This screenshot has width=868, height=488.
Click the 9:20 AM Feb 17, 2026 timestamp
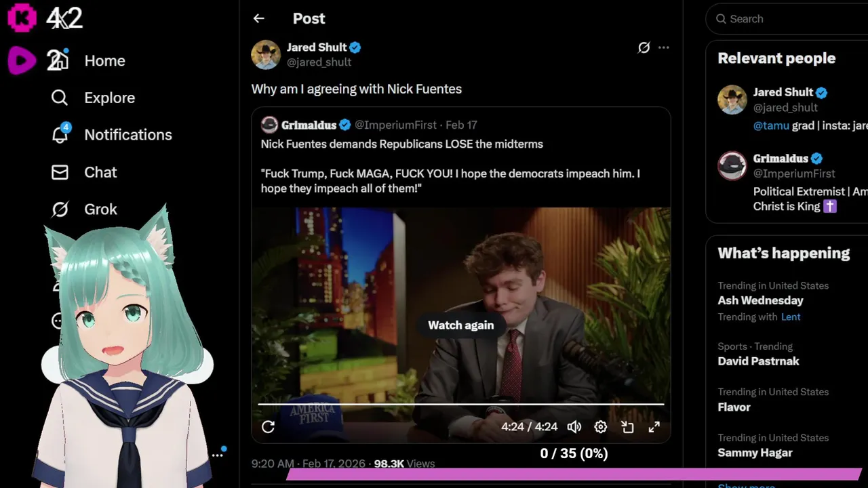pyautogui.click(x=309, y=464)
